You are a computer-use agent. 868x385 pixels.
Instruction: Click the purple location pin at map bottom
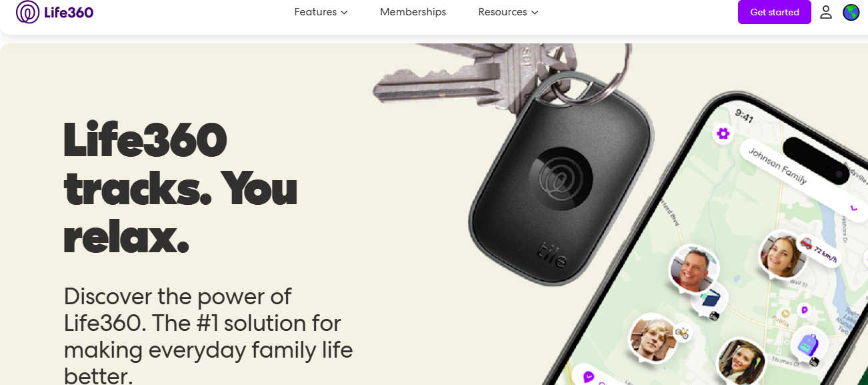[589, 378]
